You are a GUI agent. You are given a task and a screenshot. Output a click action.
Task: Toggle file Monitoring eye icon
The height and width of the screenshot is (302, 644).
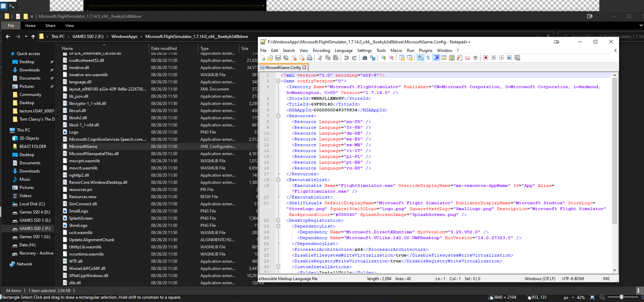(x=475, y=58)
